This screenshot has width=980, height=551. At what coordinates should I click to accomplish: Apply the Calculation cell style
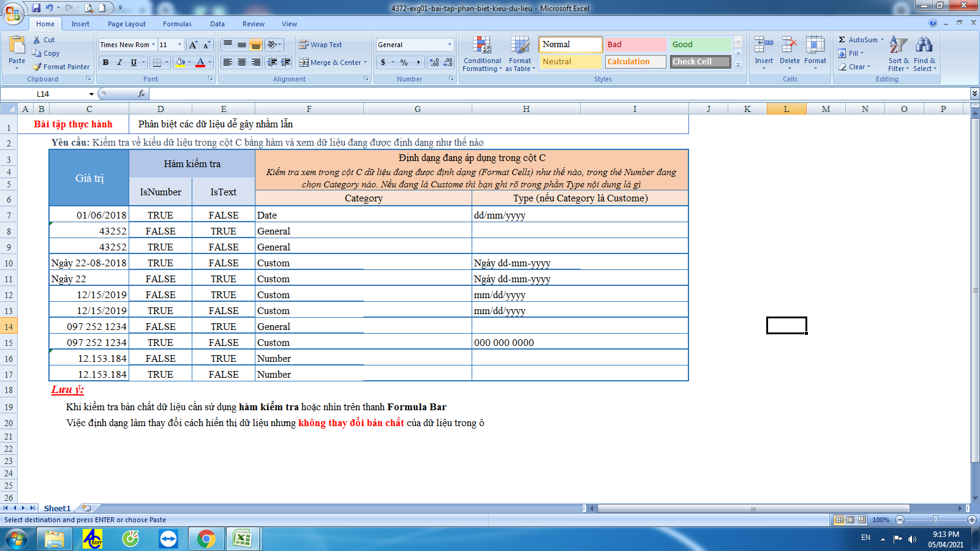point(636,62)
